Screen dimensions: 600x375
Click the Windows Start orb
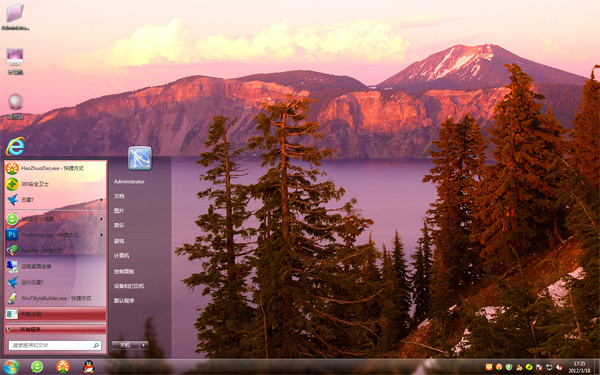(11, 367)
